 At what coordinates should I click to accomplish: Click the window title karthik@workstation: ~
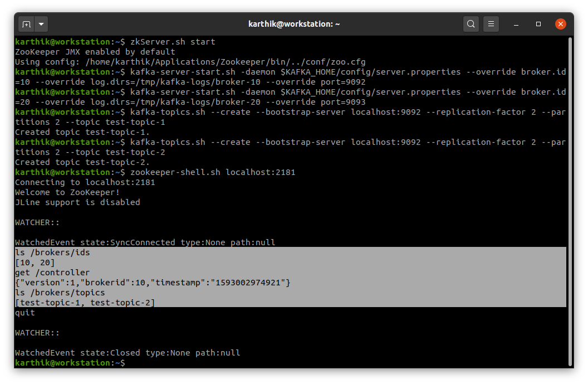click(294, 25)
